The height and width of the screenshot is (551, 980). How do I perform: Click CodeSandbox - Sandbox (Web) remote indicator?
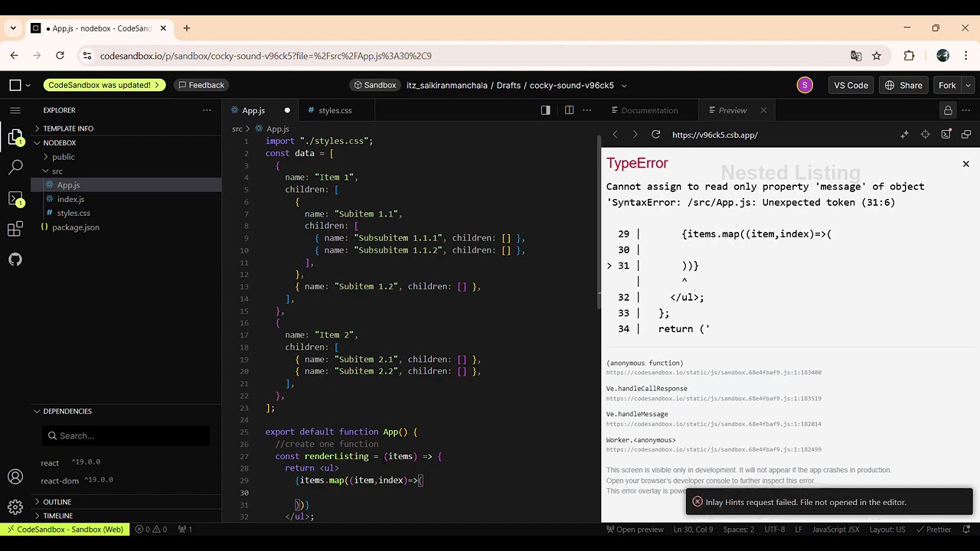64,530
